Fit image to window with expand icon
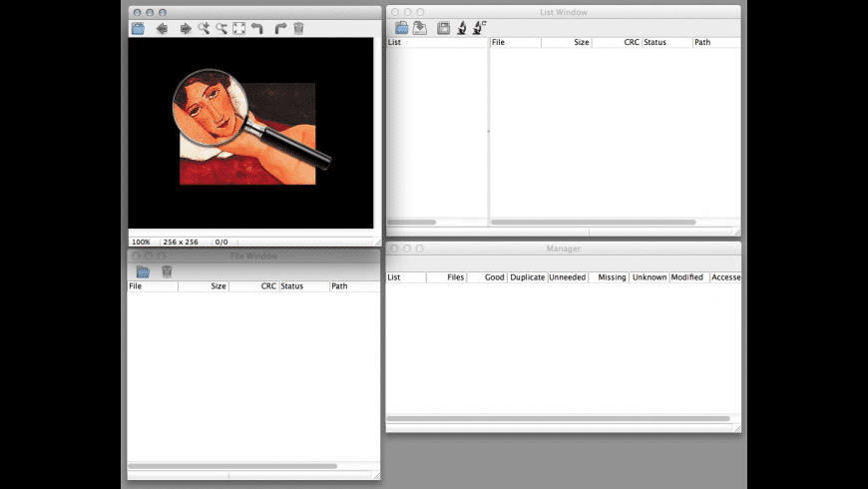The width and height of the screenshot is (868, 489). point(239,28)
